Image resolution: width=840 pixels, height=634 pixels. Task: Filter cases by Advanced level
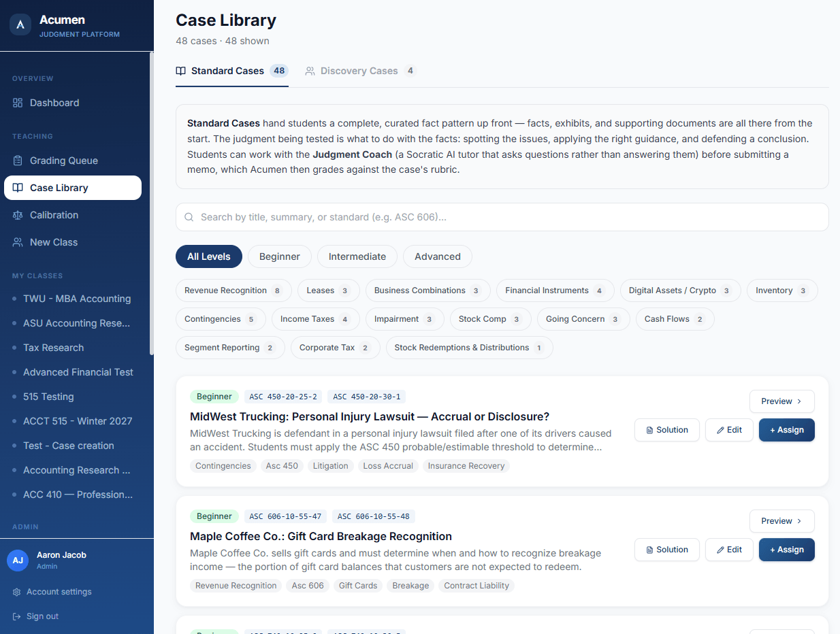click(x=438, y=256)
